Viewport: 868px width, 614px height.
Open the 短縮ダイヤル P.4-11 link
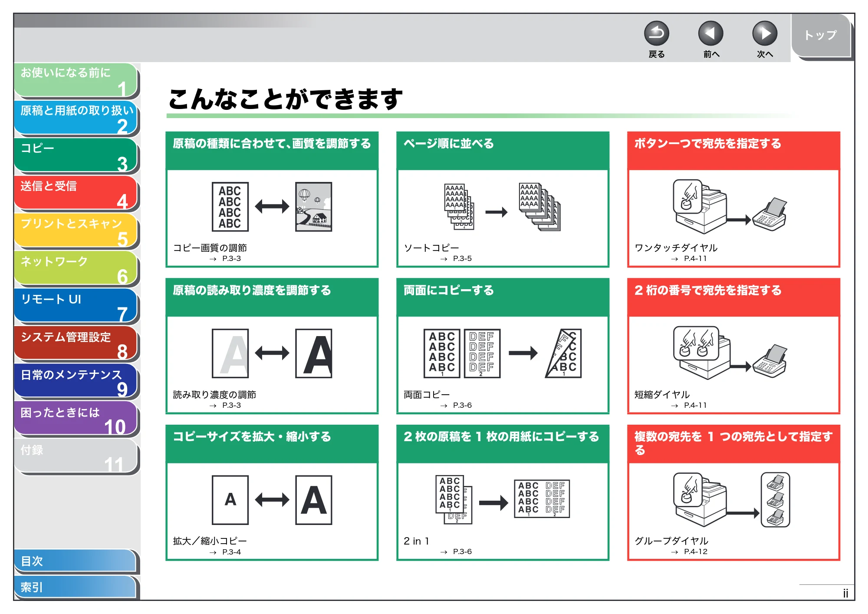[x=671, y=399]
